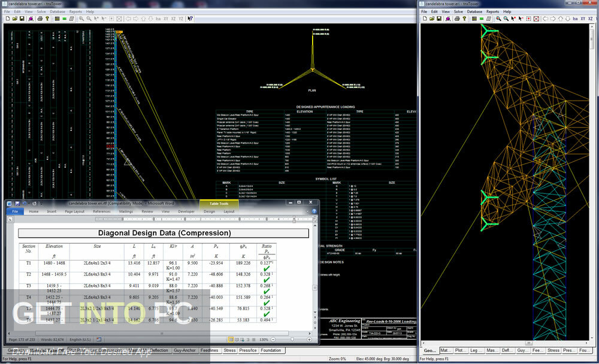
Task: Click Save disk icon in right tnxTower window
Action: (439, 19)
